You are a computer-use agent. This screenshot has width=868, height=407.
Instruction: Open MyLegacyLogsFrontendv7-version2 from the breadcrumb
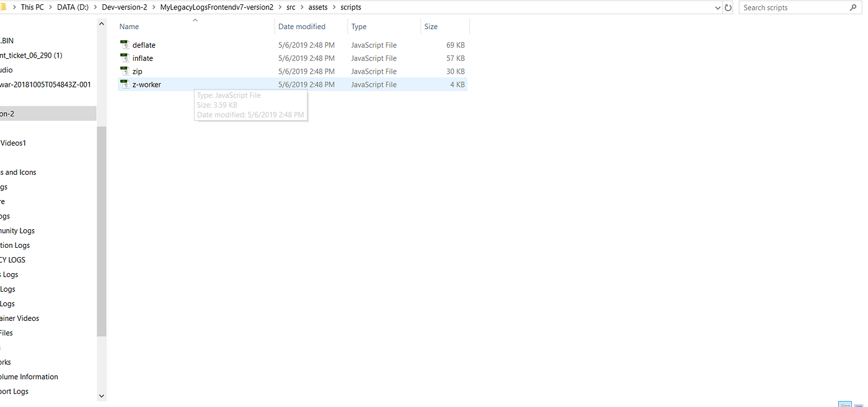216,7
